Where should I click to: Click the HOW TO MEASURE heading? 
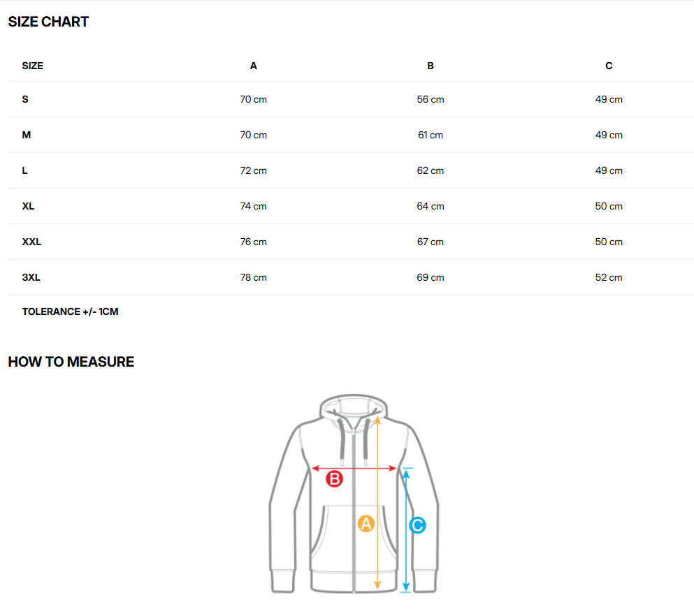tap(71, 362)
